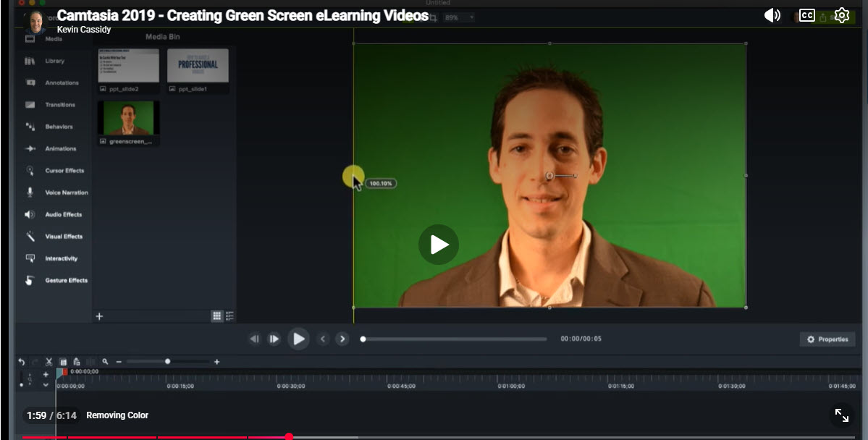Click the large play overlay on video
This screenshot has width=868, height=440.
(x=438, y=245)
